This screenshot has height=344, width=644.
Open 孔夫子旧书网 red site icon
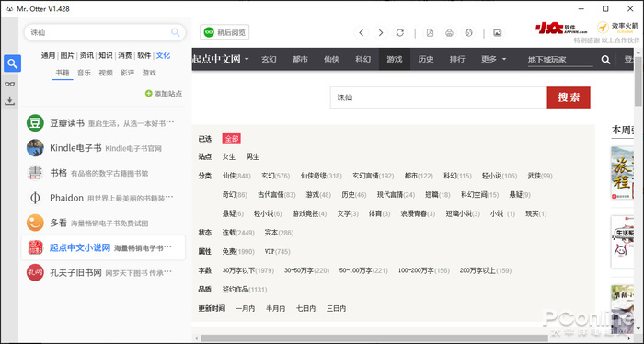pos(35,272)
